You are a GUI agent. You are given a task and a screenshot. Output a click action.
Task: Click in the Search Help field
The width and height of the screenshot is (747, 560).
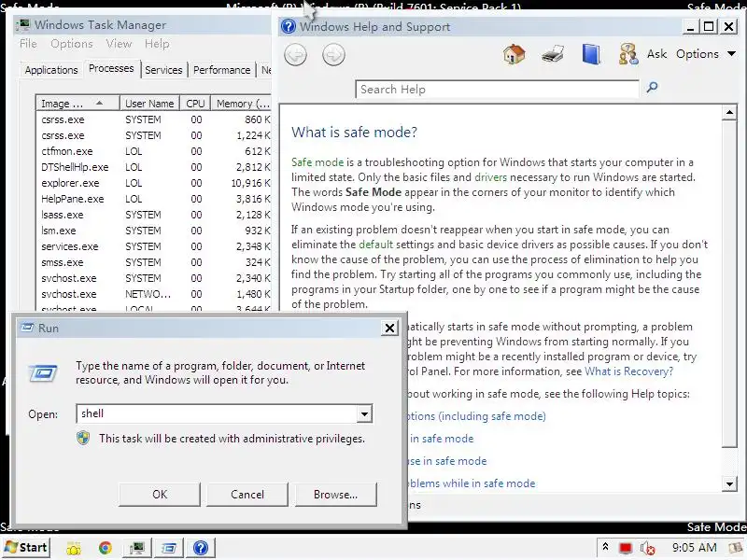pos(497,89)
